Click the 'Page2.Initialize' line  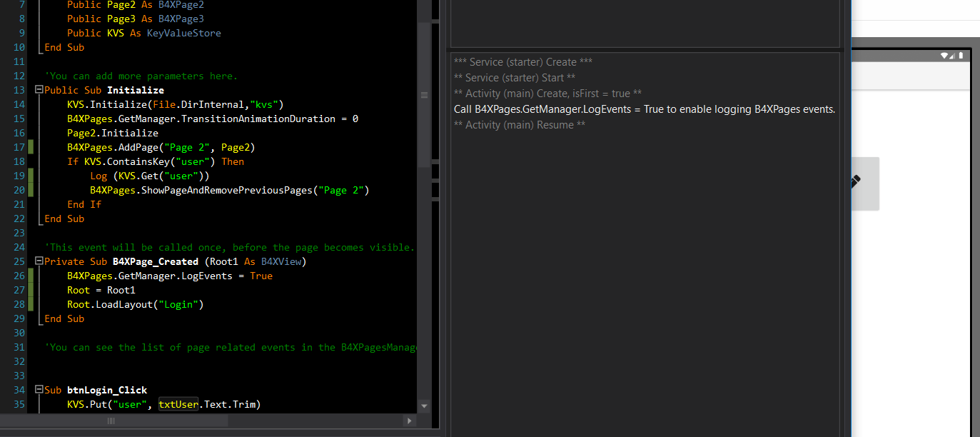pos(113,133)
